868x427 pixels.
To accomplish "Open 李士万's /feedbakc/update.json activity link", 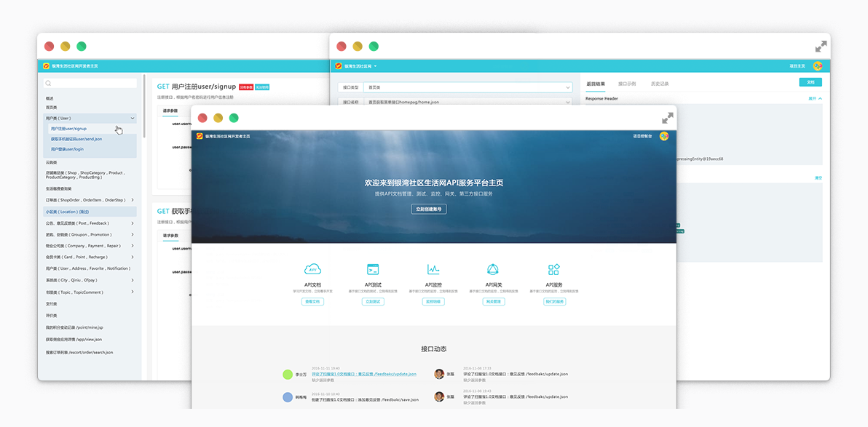I will tap(363, 375).
